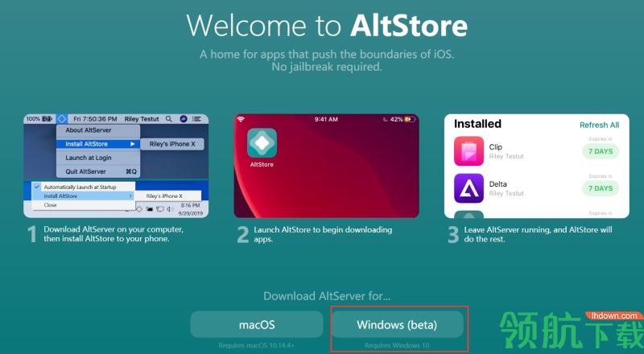Click 'Download AltServer for...' label
This screenshot has width=644, height=354.
[x=327, y=296]
